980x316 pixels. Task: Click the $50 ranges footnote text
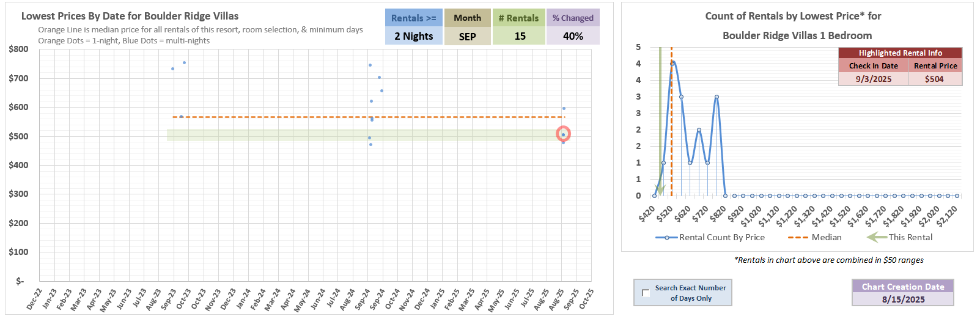828,260
